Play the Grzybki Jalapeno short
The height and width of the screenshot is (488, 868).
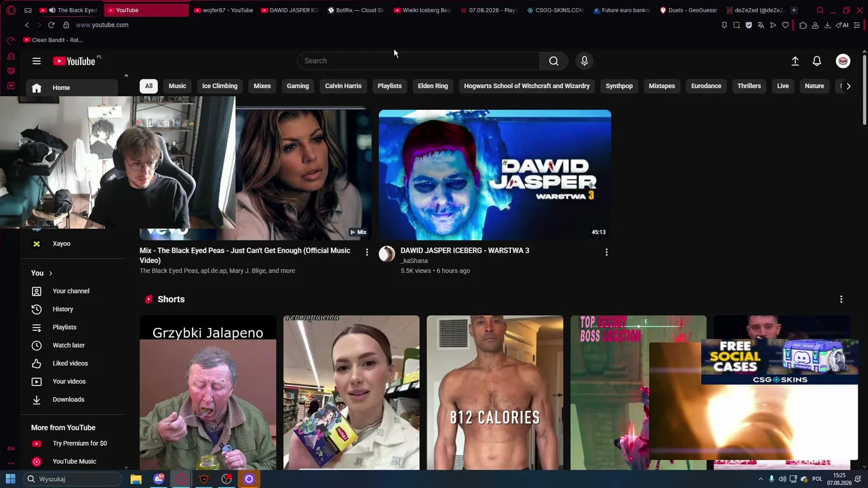208,392
